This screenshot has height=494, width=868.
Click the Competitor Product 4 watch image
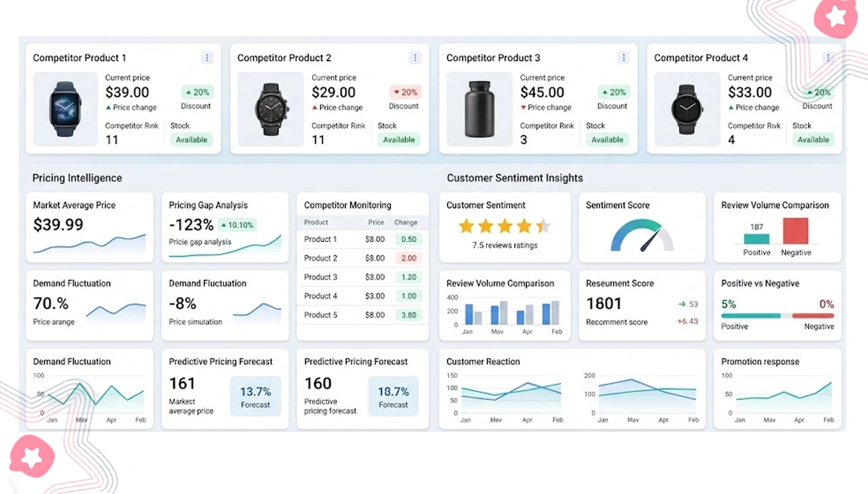(686, 109)
